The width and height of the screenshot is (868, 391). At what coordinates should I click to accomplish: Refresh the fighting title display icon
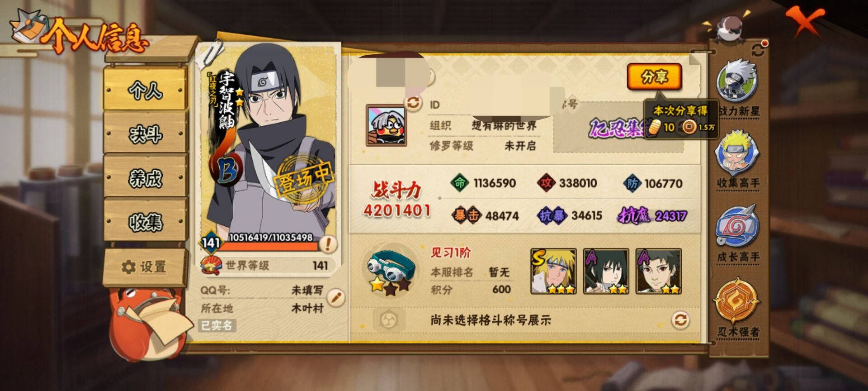[x=680, y=320]
